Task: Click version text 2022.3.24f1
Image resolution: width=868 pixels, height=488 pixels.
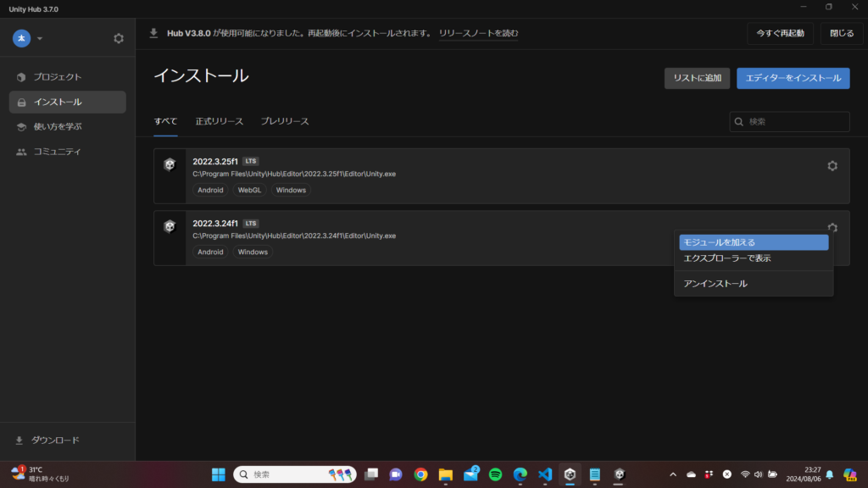Action: 215,224
